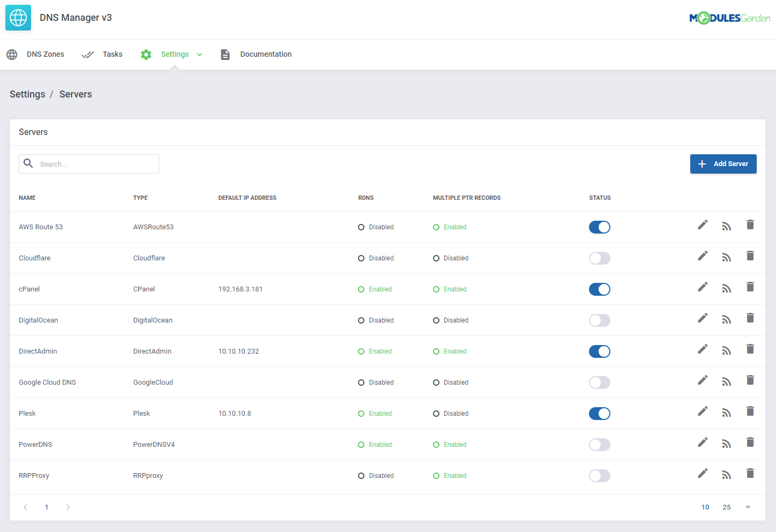Test connection for Cloudflare server
This screenshot has width=776, height=532.
726,258
